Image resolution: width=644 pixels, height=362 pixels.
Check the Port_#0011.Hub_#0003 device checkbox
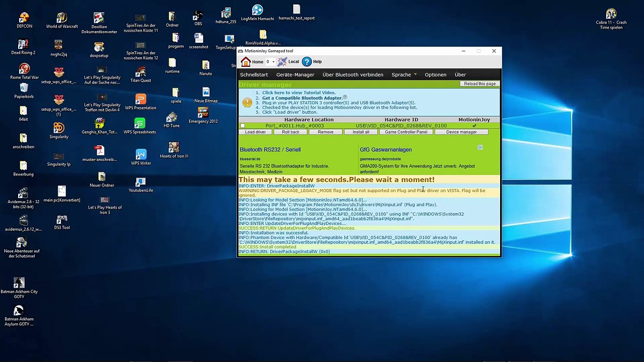click(x=243, y=126)
